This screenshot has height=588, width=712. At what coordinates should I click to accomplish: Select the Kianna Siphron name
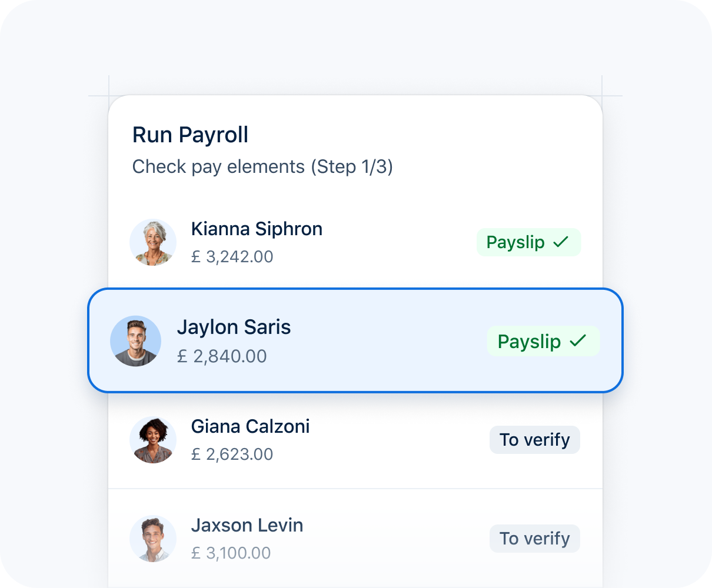pyautogui.click(x=257, y=229)
